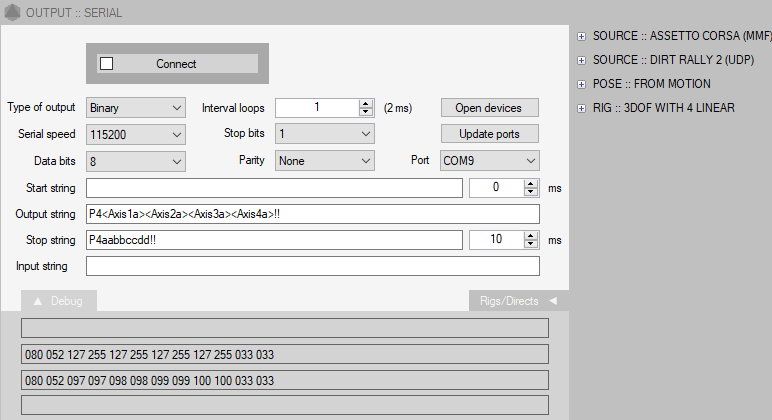Expand SOURCE :: ASSETTO CORSA node
The width and height of the screenshot is (772, 420).
click(x=581, y=36)
